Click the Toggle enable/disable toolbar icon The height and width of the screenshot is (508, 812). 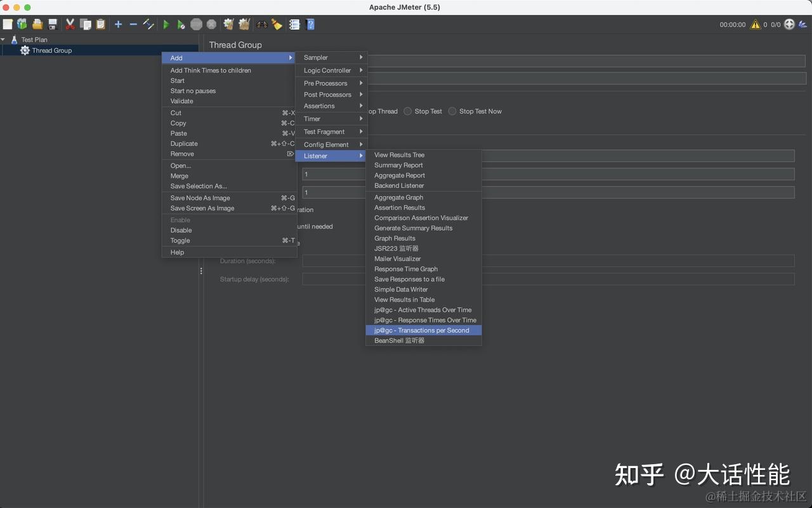[x=148, y=24]
